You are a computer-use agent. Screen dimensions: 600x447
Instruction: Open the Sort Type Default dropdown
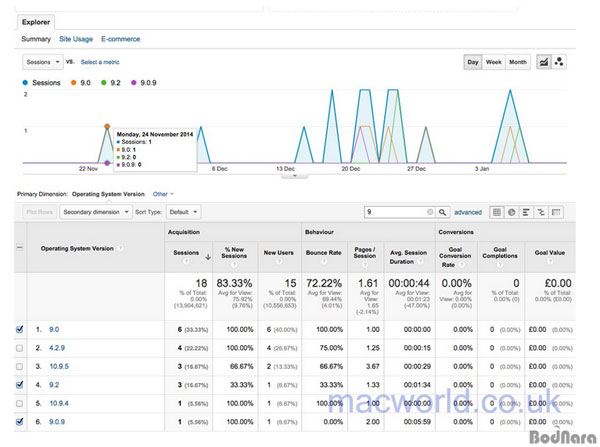point(183,212)
